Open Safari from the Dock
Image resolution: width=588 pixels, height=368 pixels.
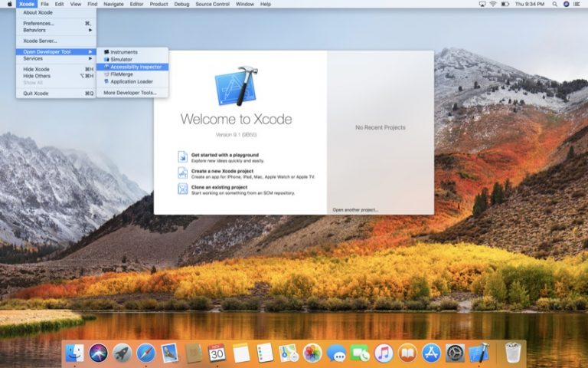click(146, 353)
